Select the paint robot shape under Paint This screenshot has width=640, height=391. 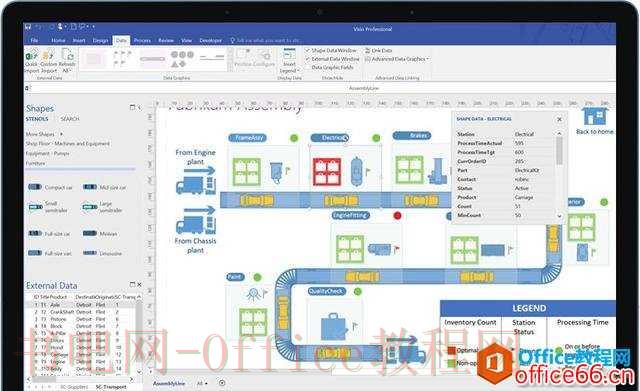tap(254, 294)
